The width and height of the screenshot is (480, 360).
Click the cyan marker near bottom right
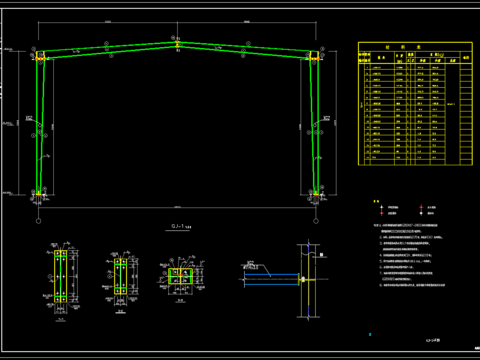click(370, 334)
